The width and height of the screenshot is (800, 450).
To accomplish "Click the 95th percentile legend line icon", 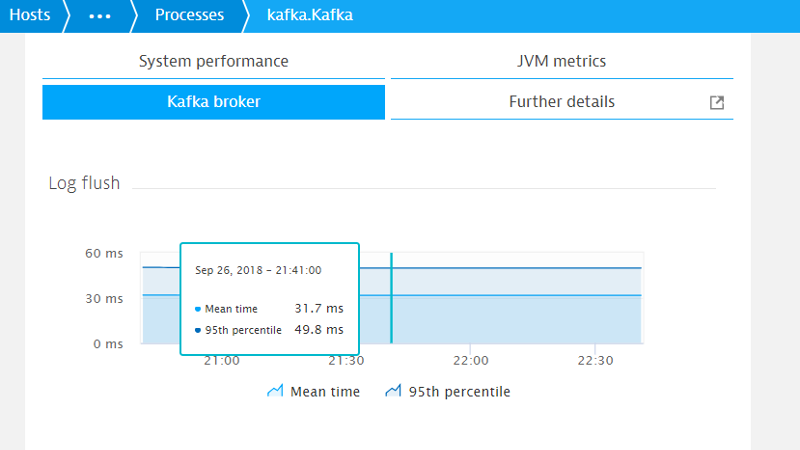I will [393, 391].
